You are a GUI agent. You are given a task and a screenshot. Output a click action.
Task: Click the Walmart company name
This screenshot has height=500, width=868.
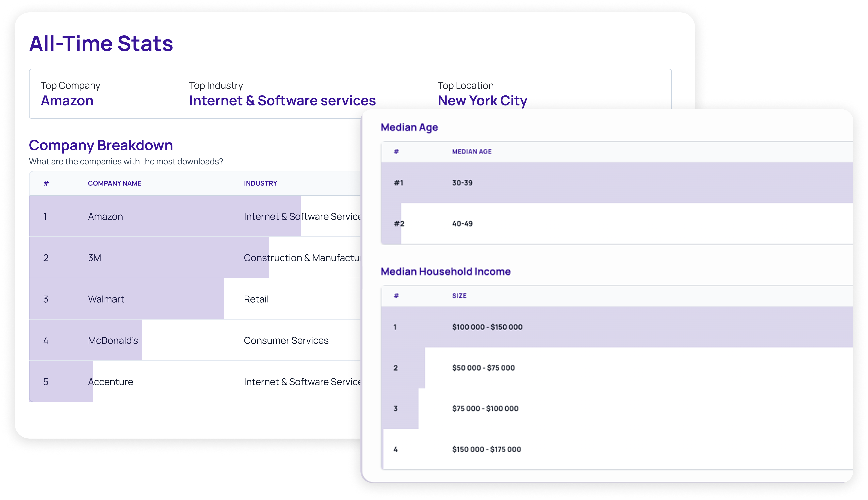pos(106,299)
